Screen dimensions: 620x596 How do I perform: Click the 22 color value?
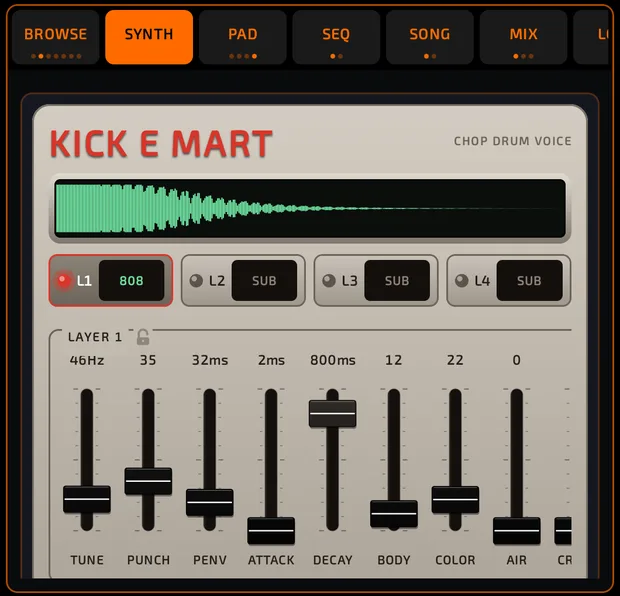455,360
